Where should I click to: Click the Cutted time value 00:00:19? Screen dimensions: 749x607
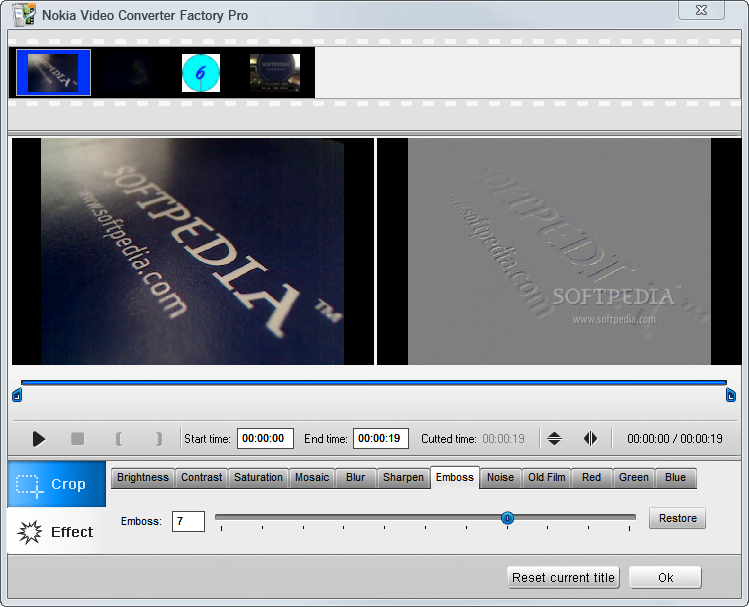click(503, 439)
